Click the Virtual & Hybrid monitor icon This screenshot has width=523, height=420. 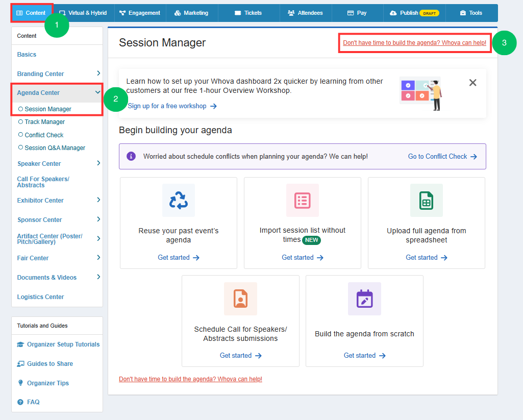62,13
